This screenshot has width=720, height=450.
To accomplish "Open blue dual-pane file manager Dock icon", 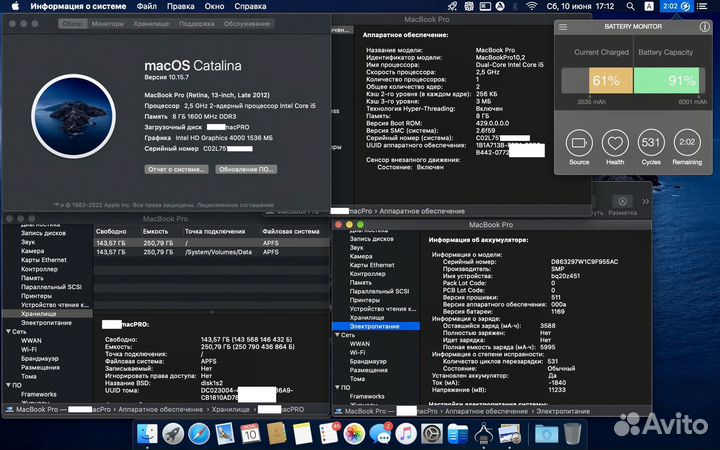I will 457,434.
